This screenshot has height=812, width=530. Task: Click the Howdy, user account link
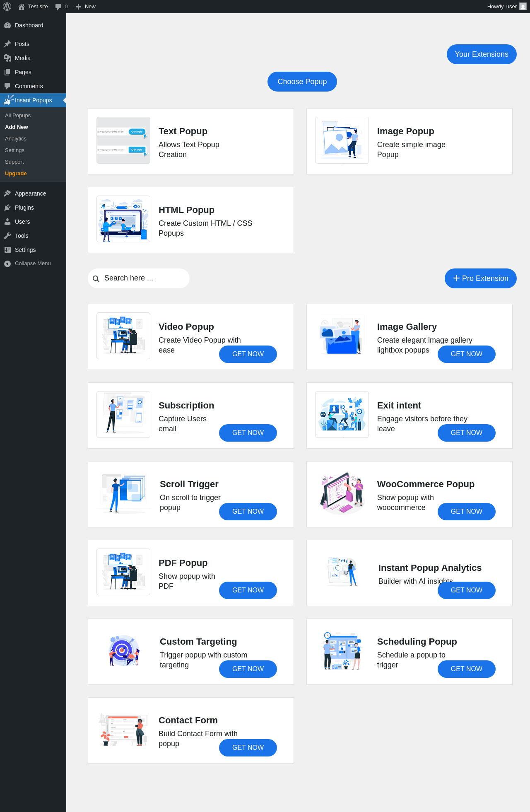tap(507, 7)
